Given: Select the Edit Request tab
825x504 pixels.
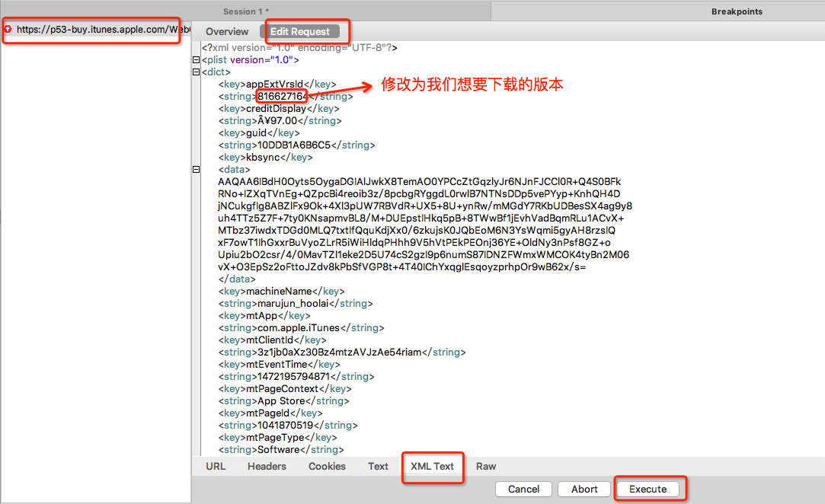Looking at the screenshot, I should point(300,31).
